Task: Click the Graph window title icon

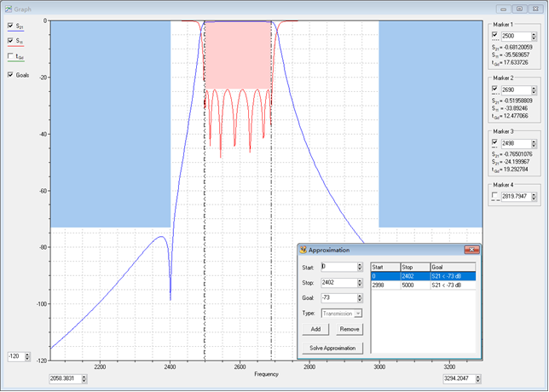Action: pos(7,8)
